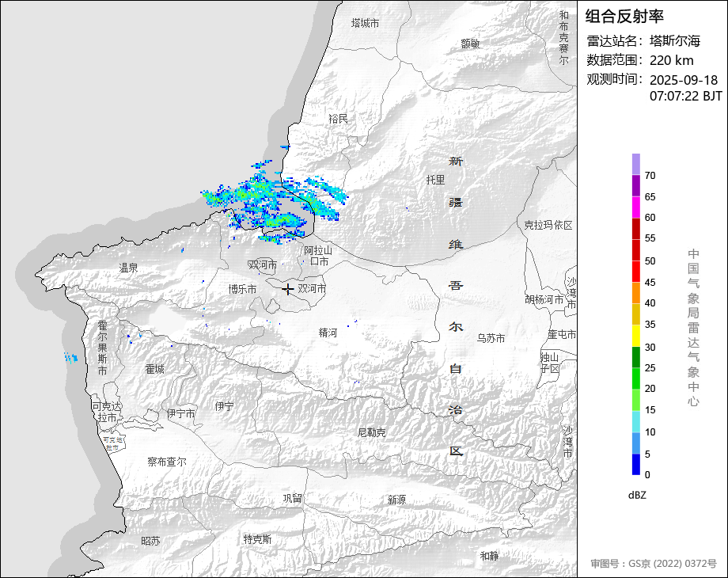This screenshot has width=728, height=578.
Task: Click the legend value 20
Action: coord(650,389)
